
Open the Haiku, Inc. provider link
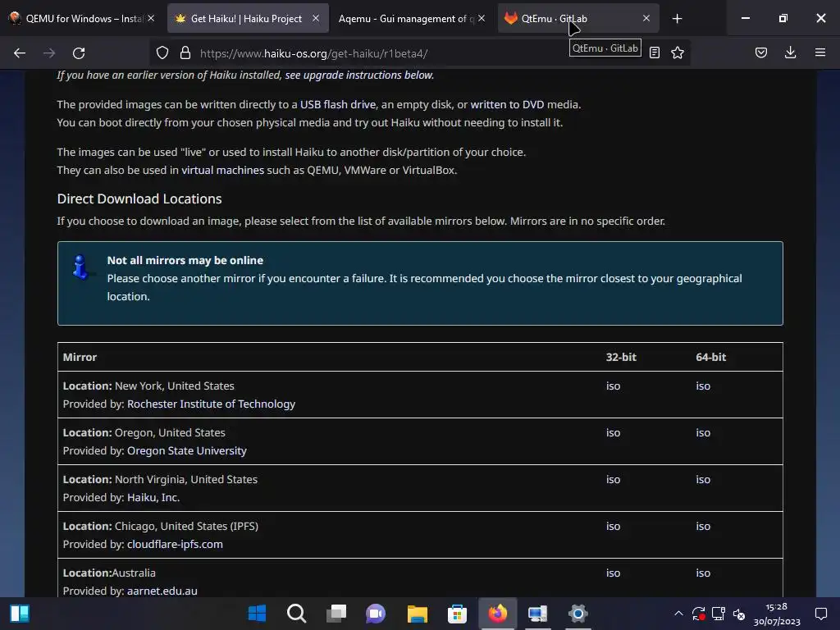tap(153, 497)
